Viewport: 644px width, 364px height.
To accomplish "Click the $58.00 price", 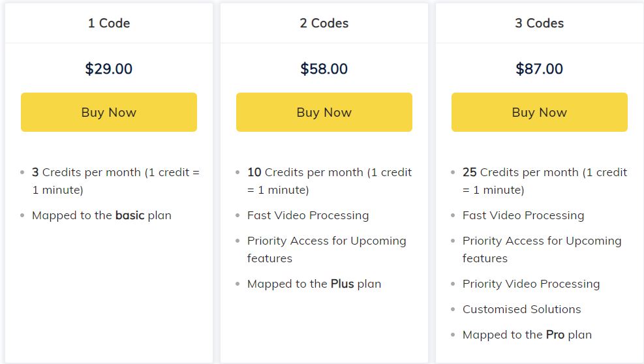I will pyautogui.click(x=324, y=68).
